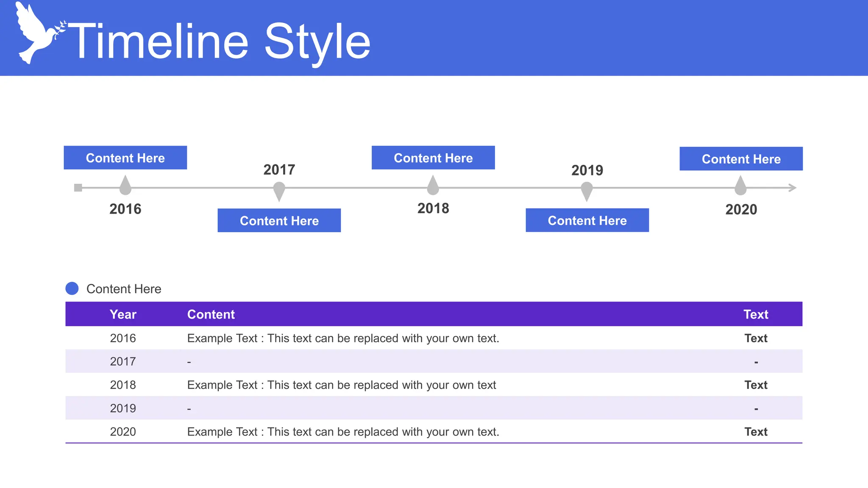
Task: Select the Content Here box above 2020
Action: (x=741, y=159)
